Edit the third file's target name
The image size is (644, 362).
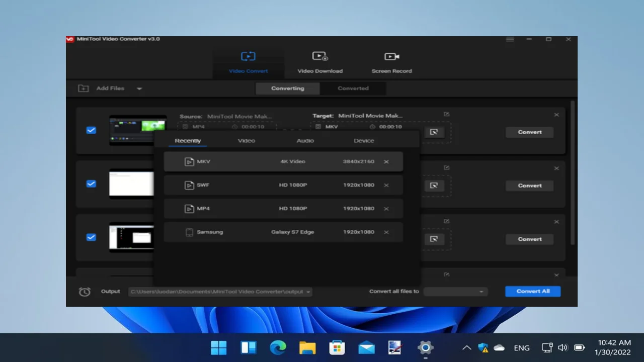(446, 221)
